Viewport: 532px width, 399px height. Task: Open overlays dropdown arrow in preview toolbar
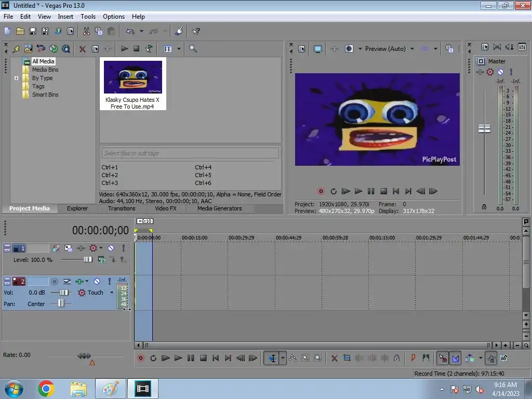point(435,49)
